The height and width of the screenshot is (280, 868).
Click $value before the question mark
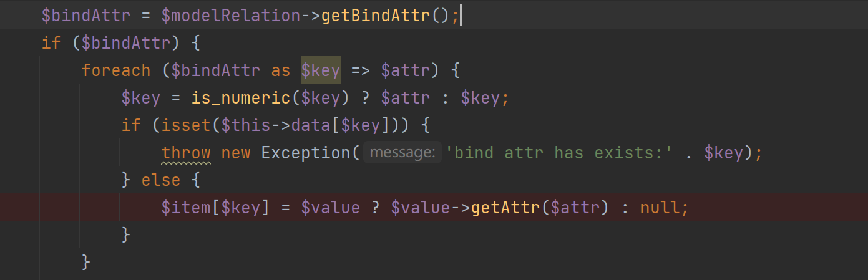[x=330, y=208]
